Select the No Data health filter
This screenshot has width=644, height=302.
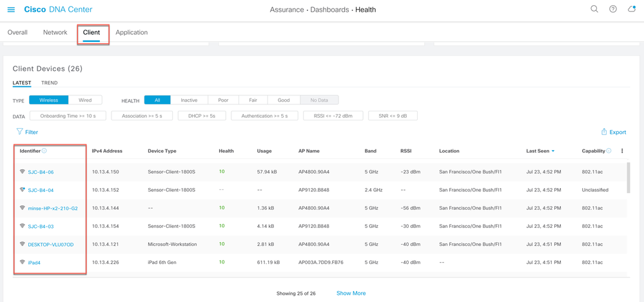(319, 100)
